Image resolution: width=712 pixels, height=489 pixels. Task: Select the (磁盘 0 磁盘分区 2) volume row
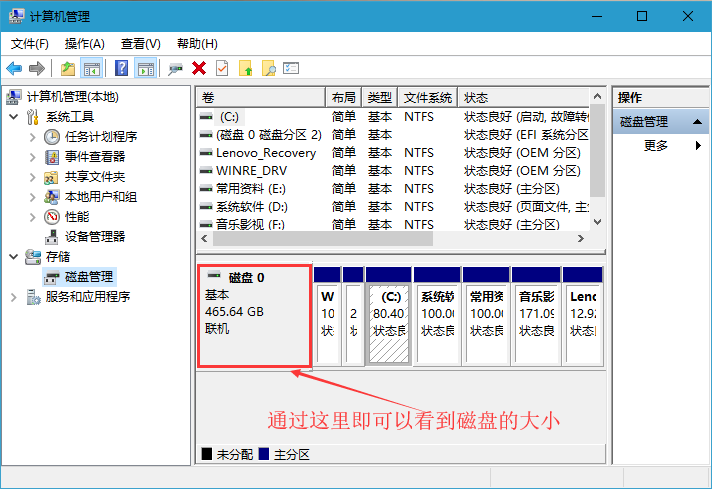(x=393, y=135)
